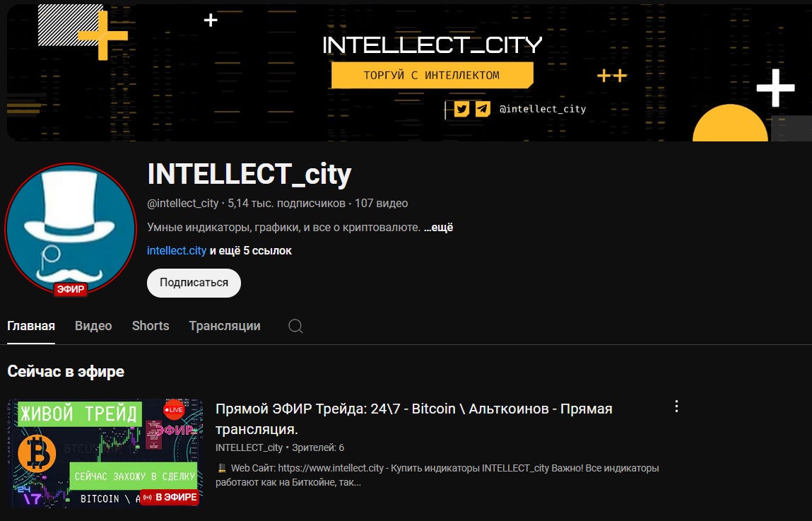Click the red ЭФИР badge under avatar

coord(71,289)
